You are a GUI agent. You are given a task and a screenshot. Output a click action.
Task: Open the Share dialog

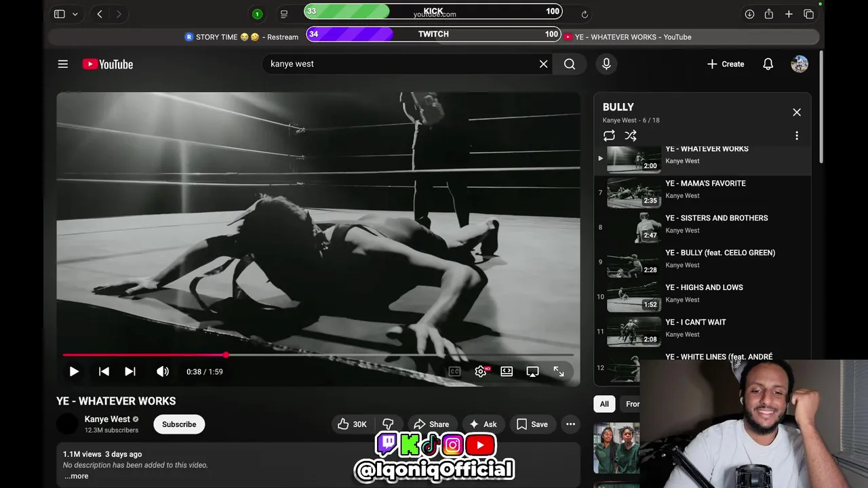point(431,424)
